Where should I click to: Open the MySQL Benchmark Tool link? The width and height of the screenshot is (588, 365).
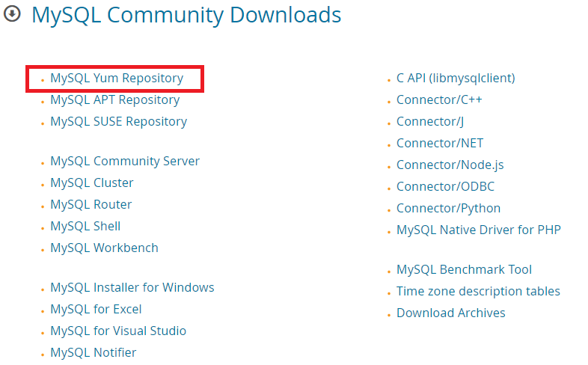pyautogui.click(x=465, y=270)
